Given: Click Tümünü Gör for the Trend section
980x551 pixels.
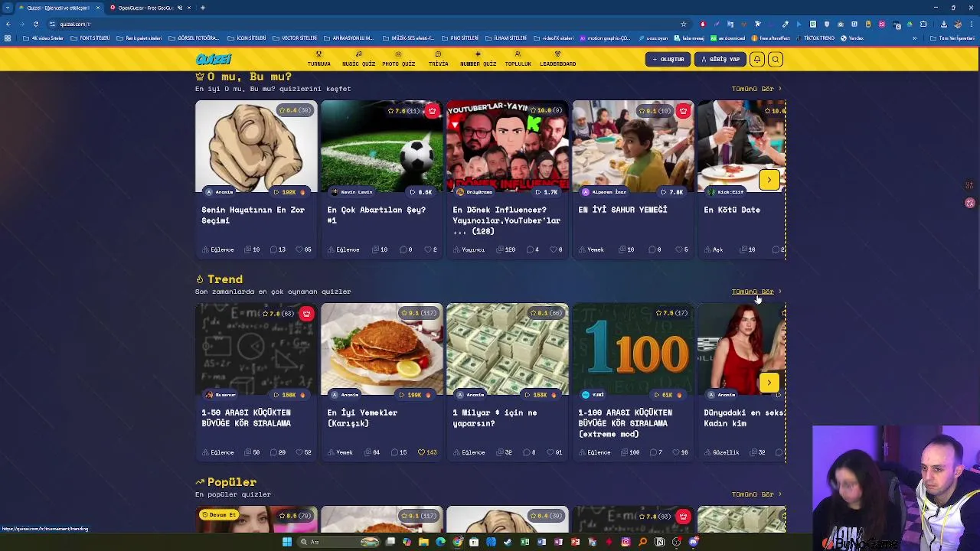Looking at the screenshot, I should click(756, 292).
